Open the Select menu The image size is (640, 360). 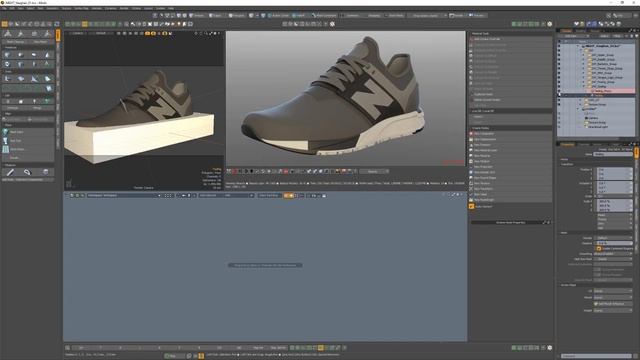[30, 8]
